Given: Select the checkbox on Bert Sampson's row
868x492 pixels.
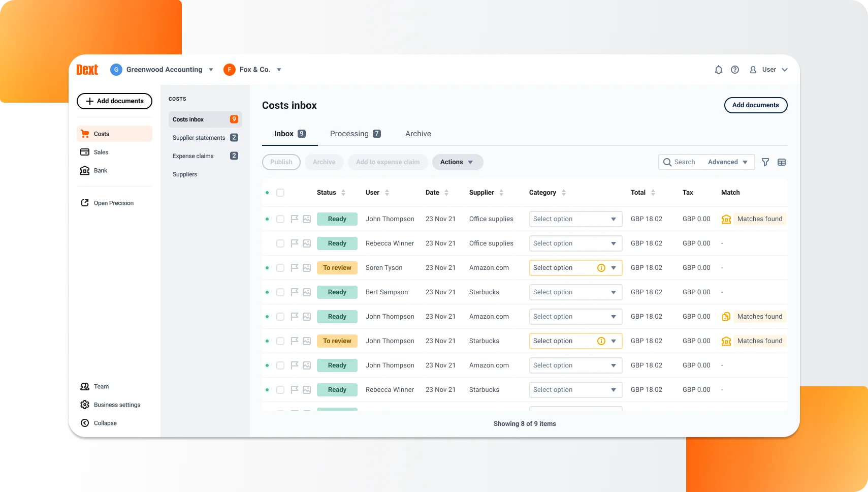Looking at the screenshot, I should pos(280,292).
